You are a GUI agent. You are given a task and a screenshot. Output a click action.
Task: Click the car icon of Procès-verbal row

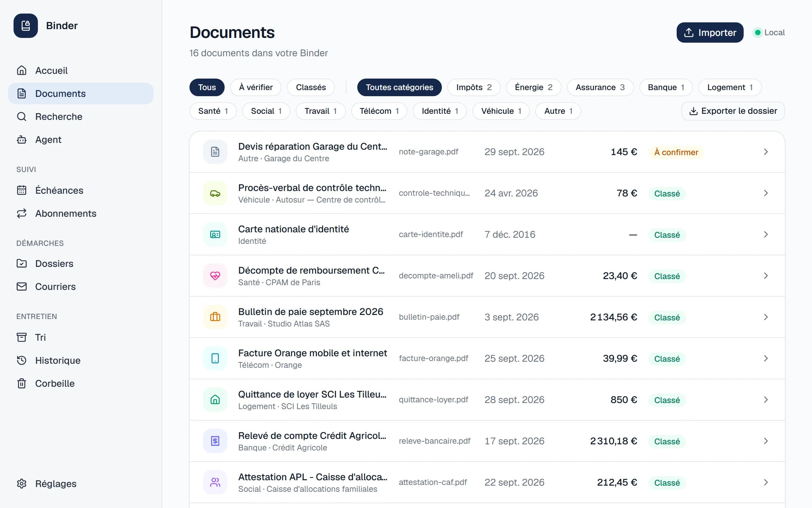[215, 193]
